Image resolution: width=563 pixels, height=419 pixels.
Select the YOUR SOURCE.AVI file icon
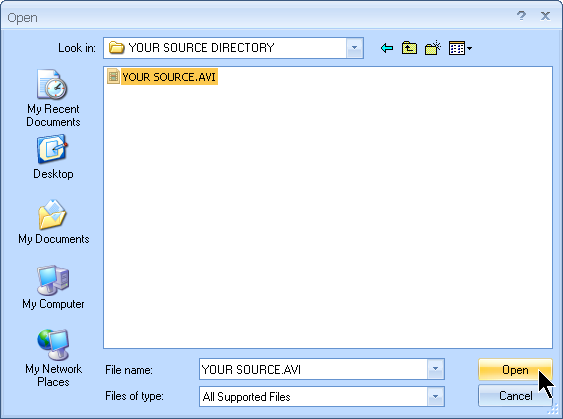click(113, 76)
